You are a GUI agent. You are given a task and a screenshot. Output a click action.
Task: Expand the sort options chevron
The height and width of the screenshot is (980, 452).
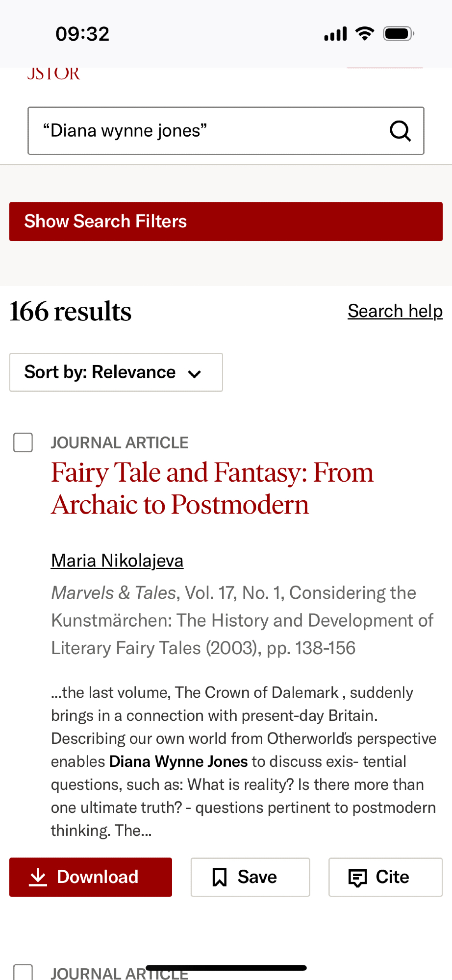tap(195, 374)
